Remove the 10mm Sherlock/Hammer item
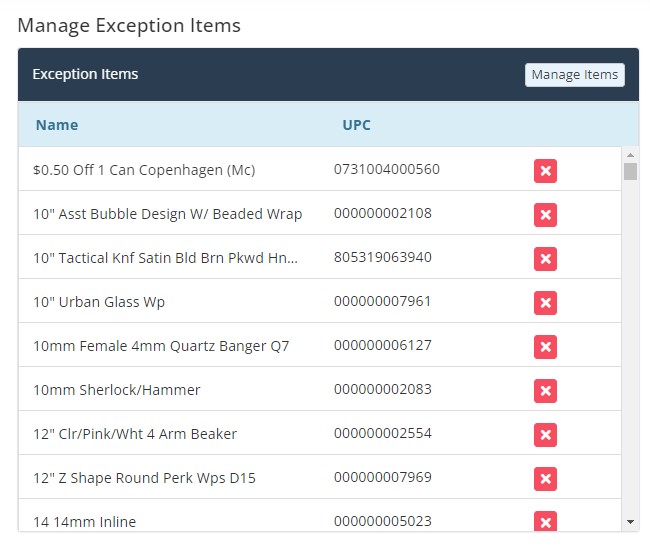The height and width of the screenshot is (554, 650). pos(545,391)
